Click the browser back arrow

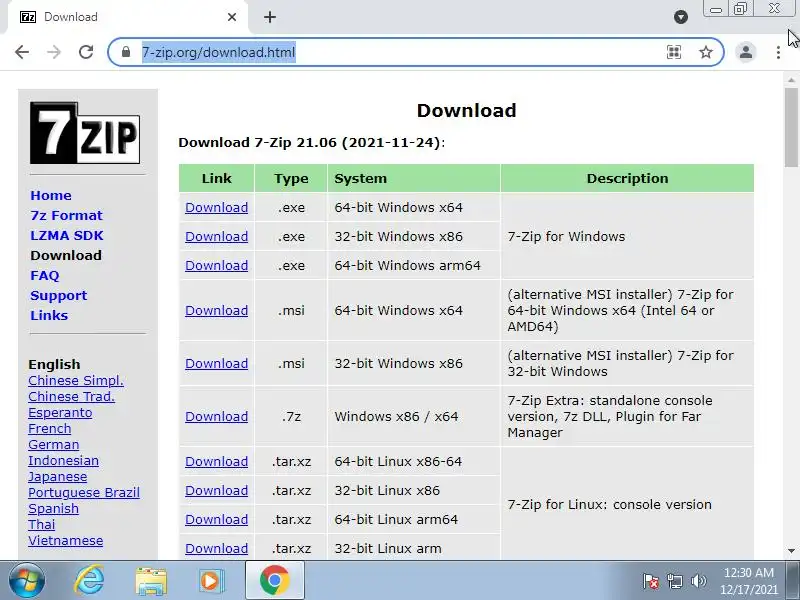point(22,52)
